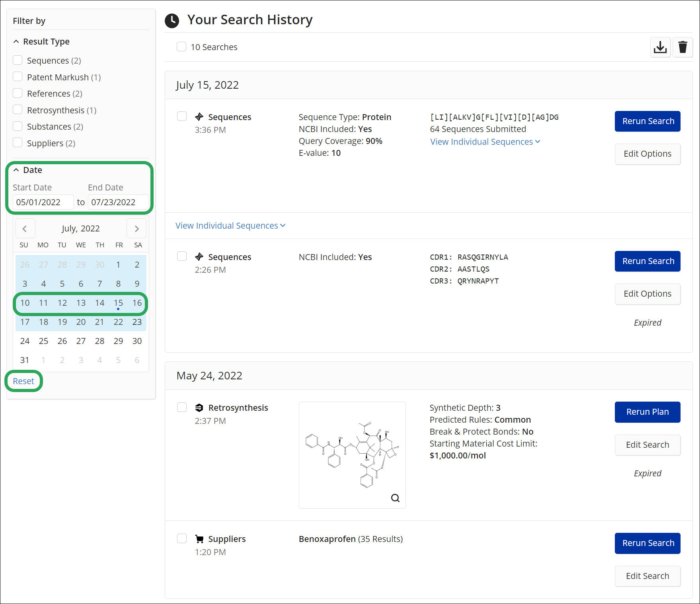
Task: Select July 4 in the calendar
Action: pos(43,284)
